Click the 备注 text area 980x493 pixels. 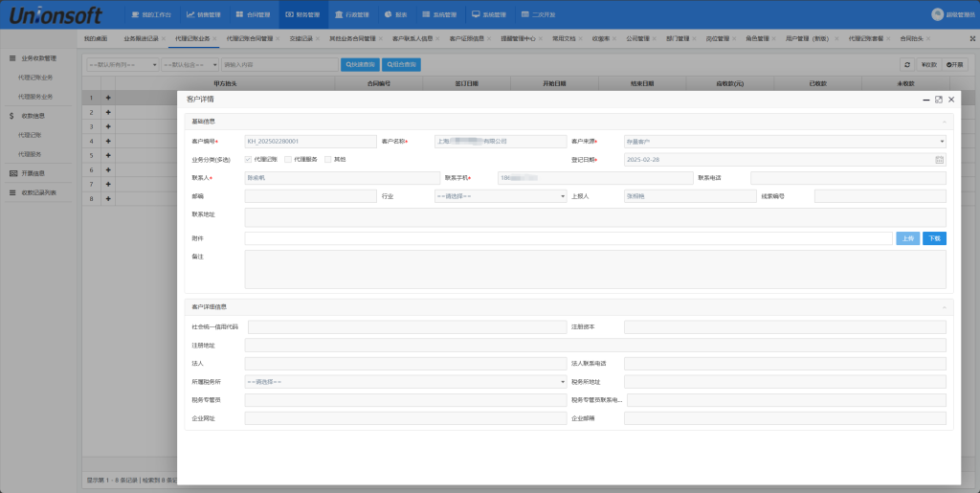(x=595, y=269)
